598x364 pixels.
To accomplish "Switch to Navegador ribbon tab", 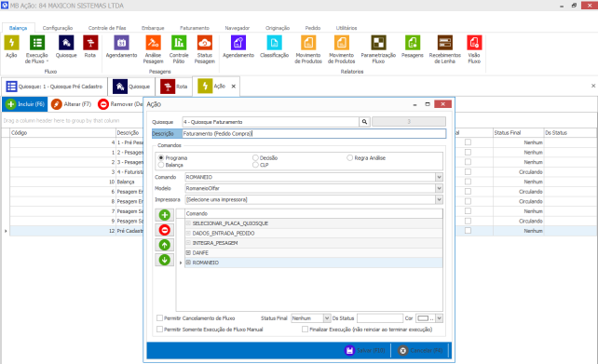I will click(x=238, y=28).
